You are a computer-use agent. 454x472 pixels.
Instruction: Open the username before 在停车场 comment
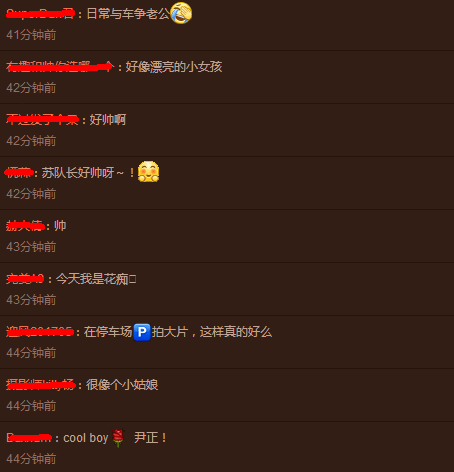coord(40,332)
